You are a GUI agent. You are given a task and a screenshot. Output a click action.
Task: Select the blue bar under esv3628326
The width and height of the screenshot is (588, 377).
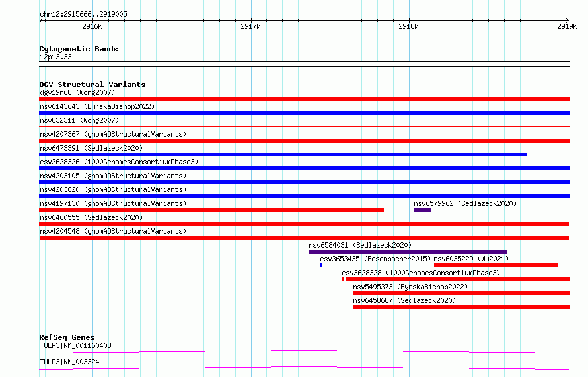coord(304,168)
